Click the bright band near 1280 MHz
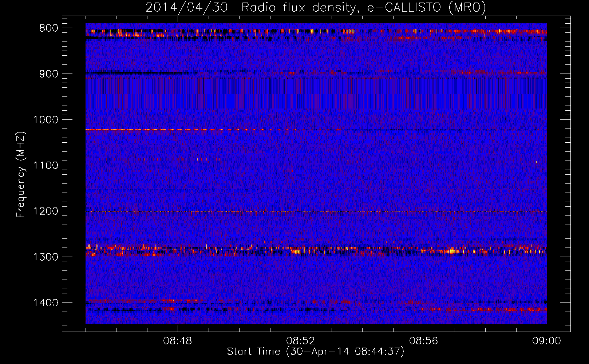 click(x=316, y=249)
